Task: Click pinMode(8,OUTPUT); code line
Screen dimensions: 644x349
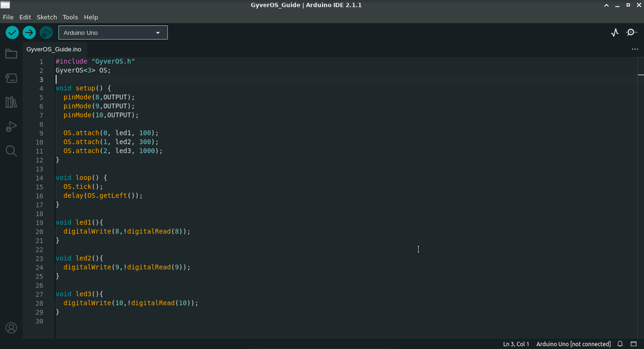Action: coord(99,97)
